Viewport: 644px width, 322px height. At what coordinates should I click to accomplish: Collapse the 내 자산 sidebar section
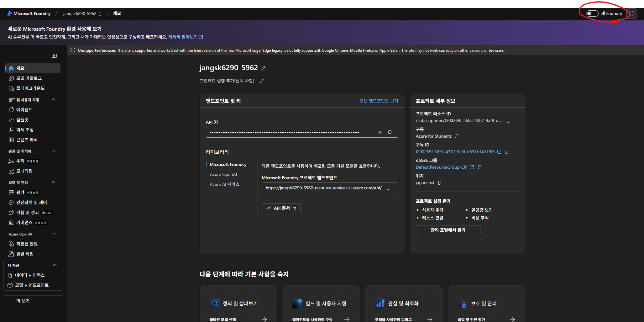pyautogui.click(x=55, y=265)
